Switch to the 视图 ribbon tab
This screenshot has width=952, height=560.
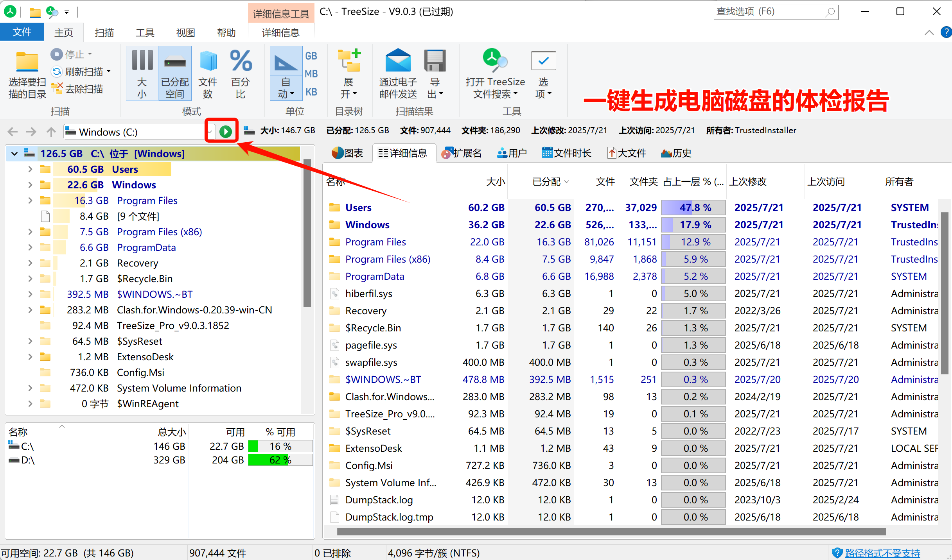[186, 32]
